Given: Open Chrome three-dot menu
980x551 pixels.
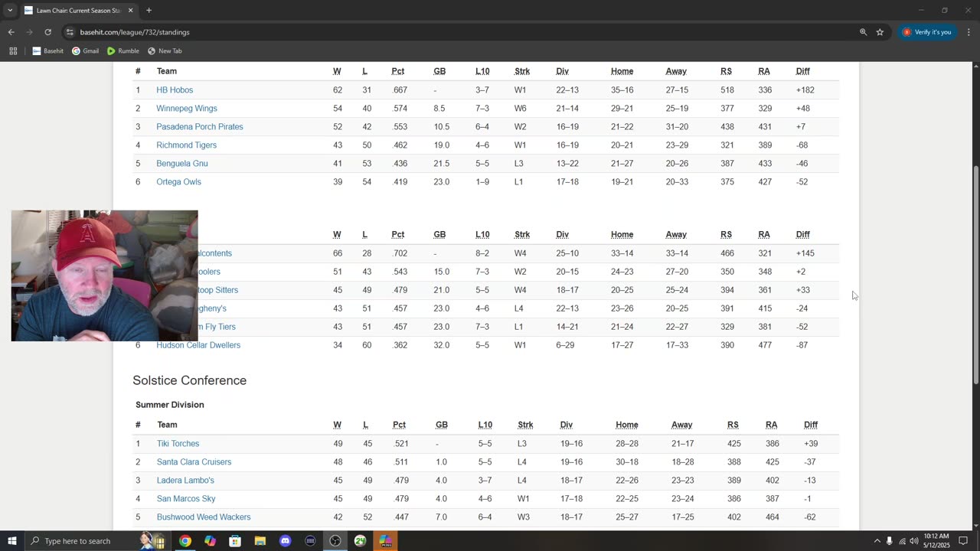Looking at the screenshot, I should coord(969,32).
